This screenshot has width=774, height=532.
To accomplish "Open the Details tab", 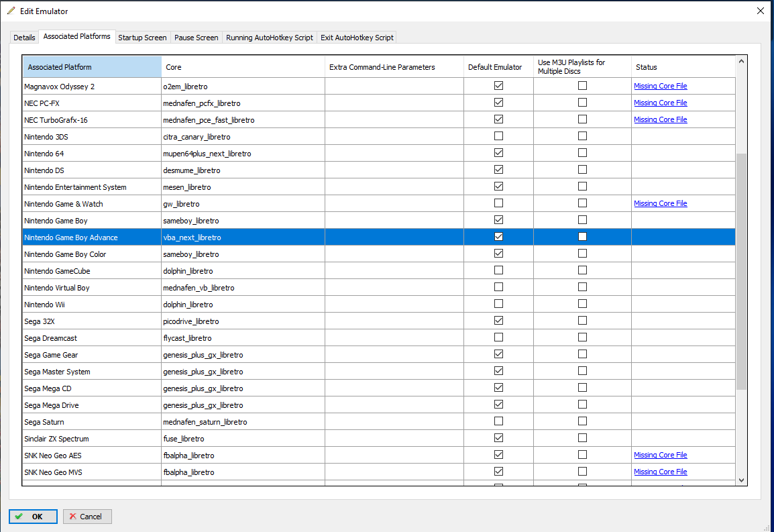I will tap(24, 38).
